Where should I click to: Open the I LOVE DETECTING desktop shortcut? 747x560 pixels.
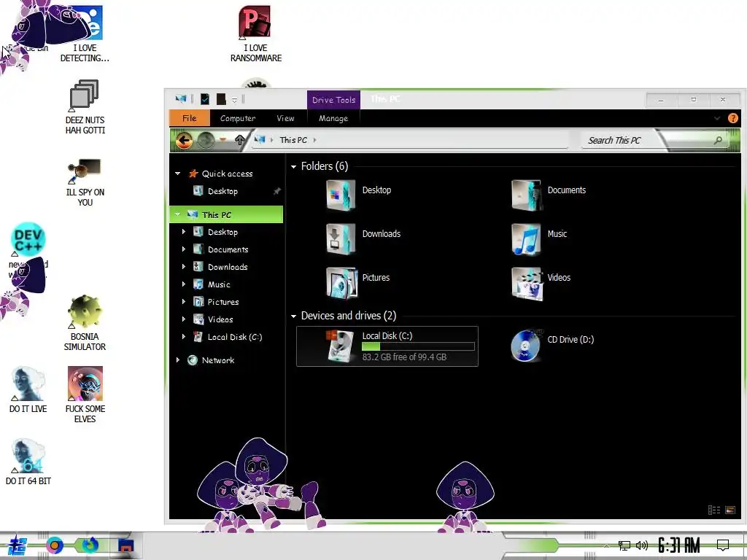(x=85, y=34)
